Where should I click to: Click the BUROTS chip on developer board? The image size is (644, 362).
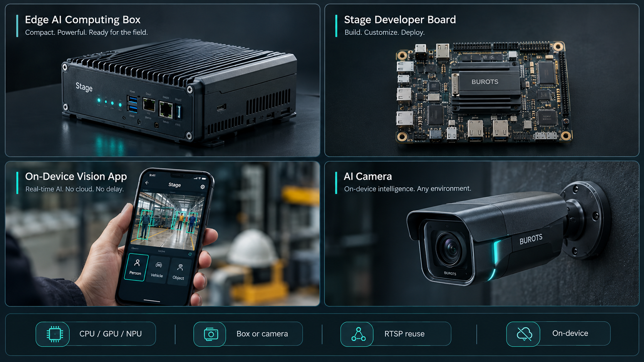(x=485, y=82)
